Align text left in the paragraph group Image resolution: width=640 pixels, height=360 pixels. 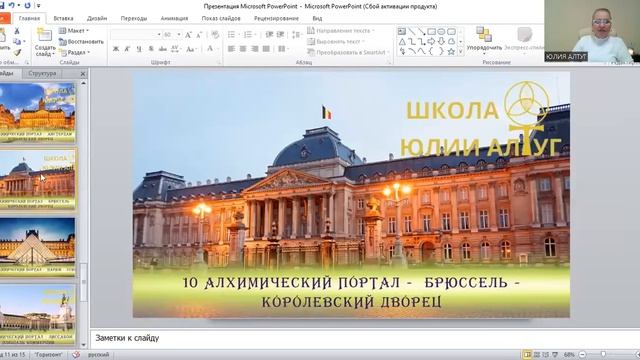[x=231, y=49]
